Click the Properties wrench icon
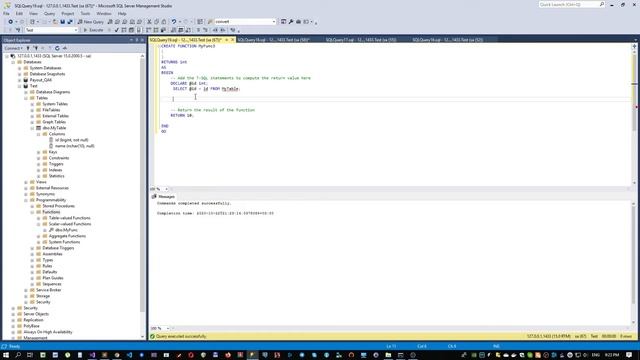The width and height of the screenshot is (640, 360). point(291,22)
